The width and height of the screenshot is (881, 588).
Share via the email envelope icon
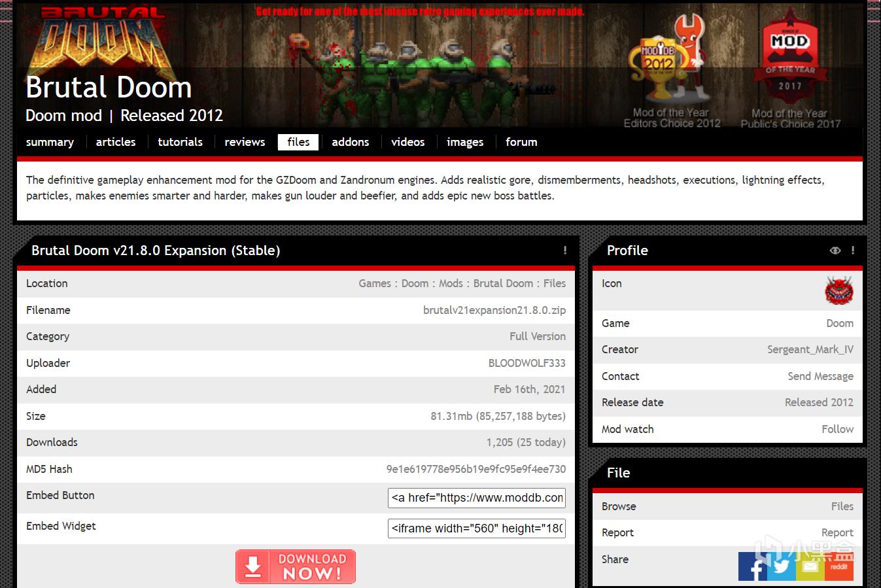pyautogui.click(x=810, y=566)
